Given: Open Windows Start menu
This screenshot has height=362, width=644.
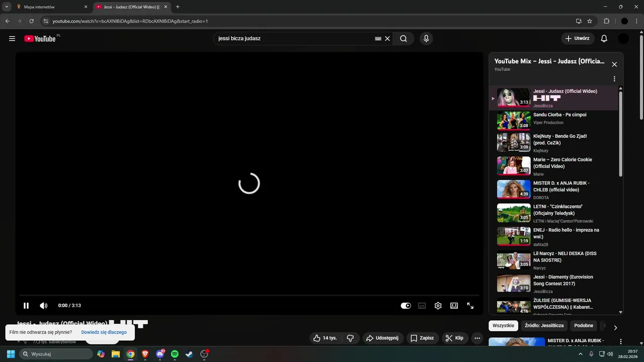Looking at the screenshot, I should (x=11, y=354).
